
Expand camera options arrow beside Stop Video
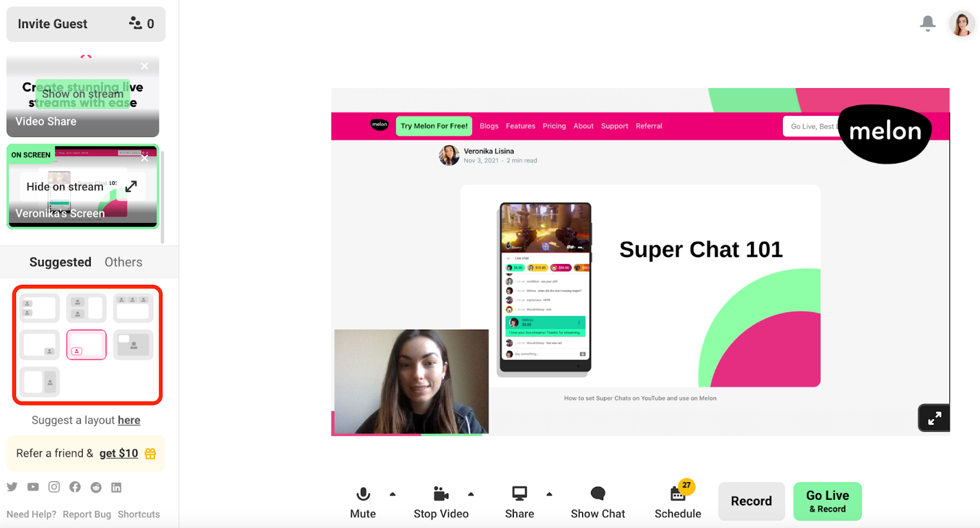471,494
